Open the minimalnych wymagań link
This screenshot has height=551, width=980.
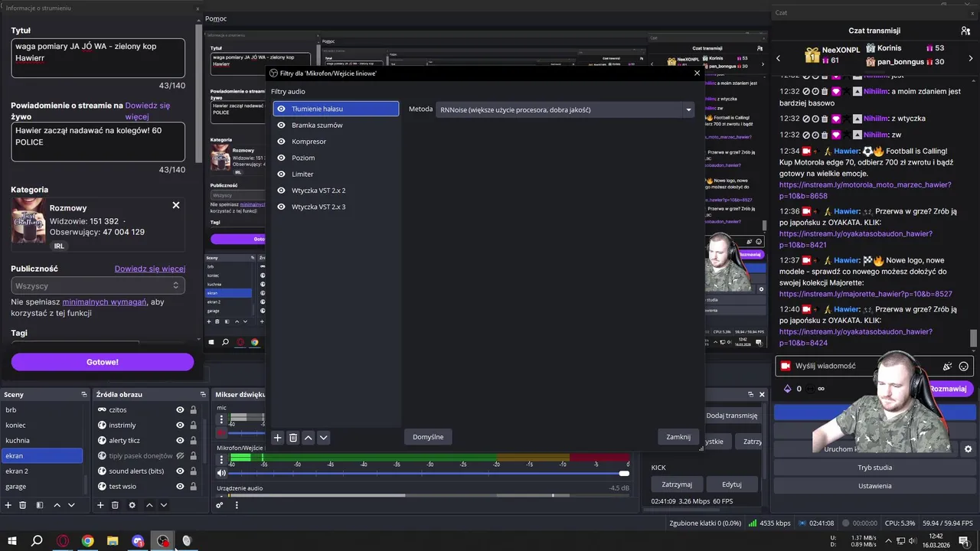(x=104, y=302)
